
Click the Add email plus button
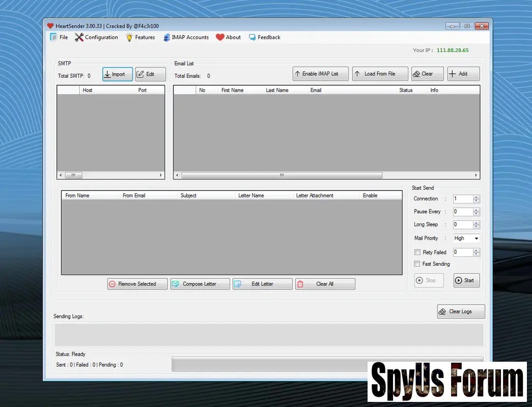463,74
